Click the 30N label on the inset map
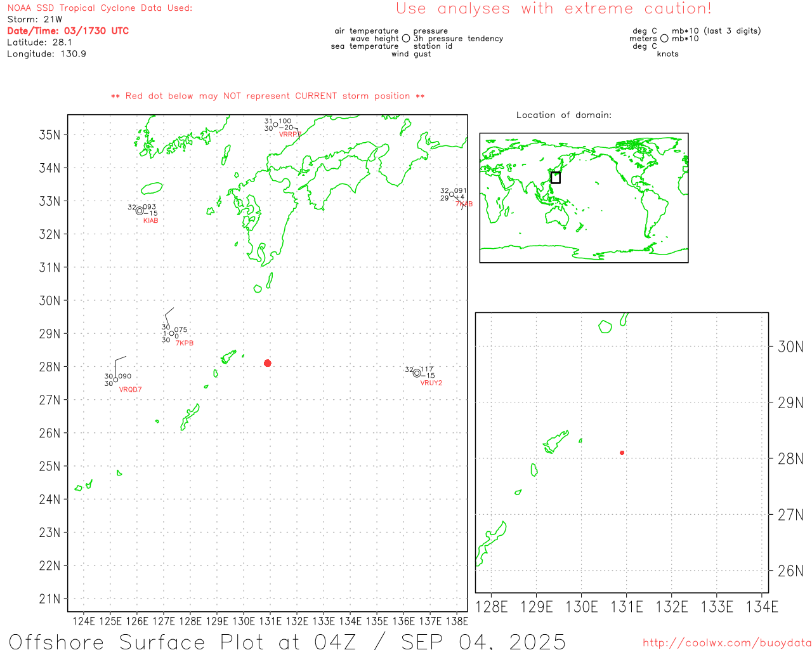 (x=790, y=347)
